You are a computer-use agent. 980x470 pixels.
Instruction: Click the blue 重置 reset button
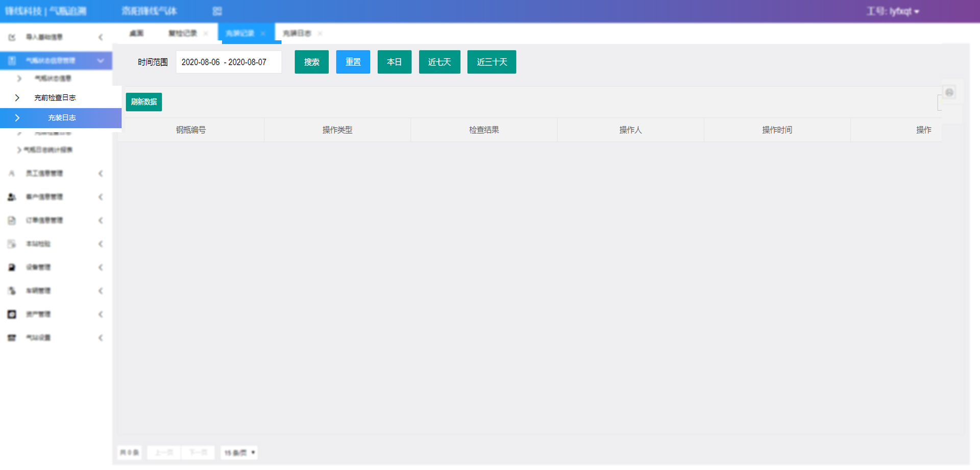click(353, 62)
